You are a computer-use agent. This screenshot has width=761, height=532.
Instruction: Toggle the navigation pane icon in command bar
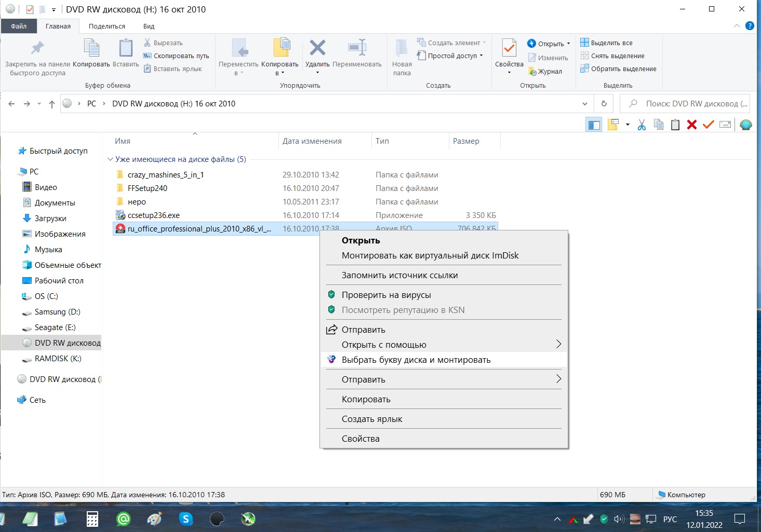[x=594, y=125]
